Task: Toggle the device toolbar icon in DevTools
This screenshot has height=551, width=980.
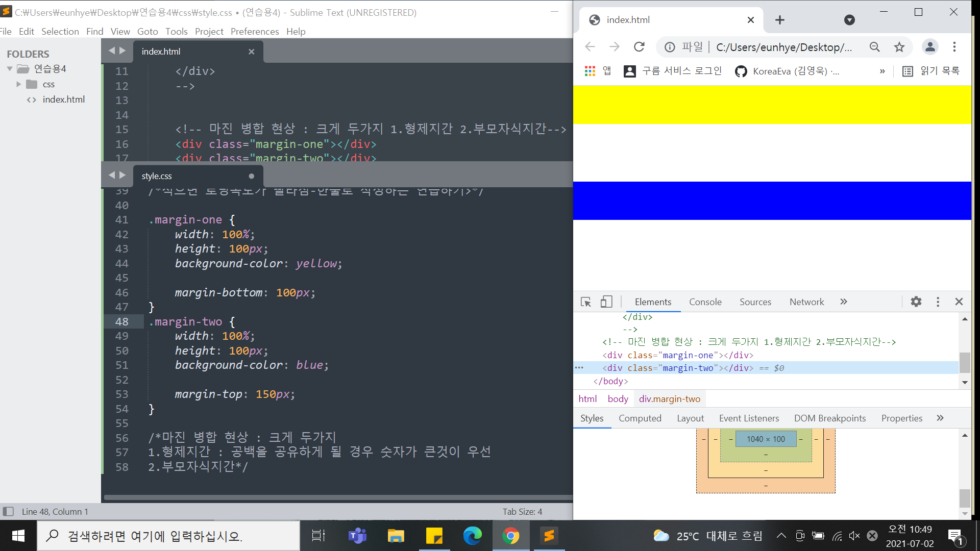Action: (606, 302)
